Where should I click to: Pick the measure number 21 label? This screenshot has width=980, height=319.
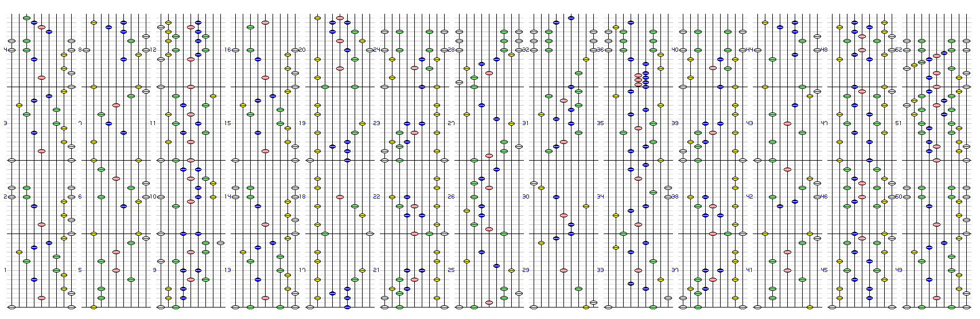point(376,270)
